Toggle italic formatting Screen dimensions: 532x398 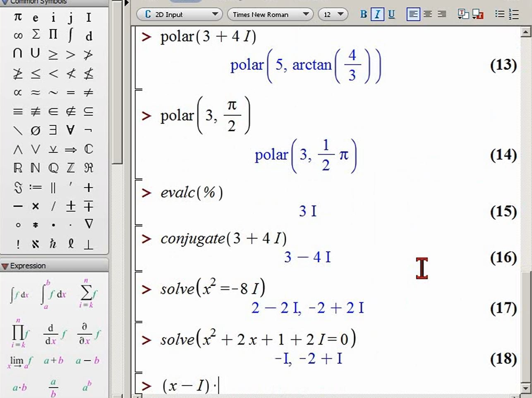pyautogui.click(x=377, y=14)
